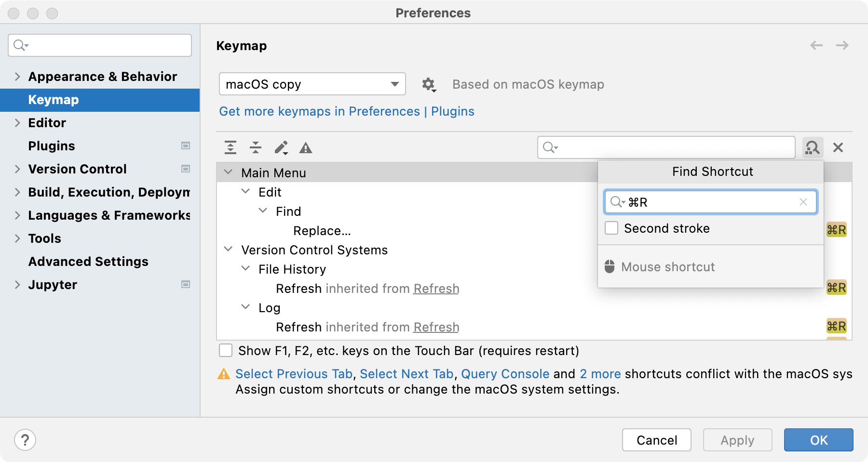Collapse the Main Menu tree node
This screenshot has width=868, height=462.
(229, 172)
